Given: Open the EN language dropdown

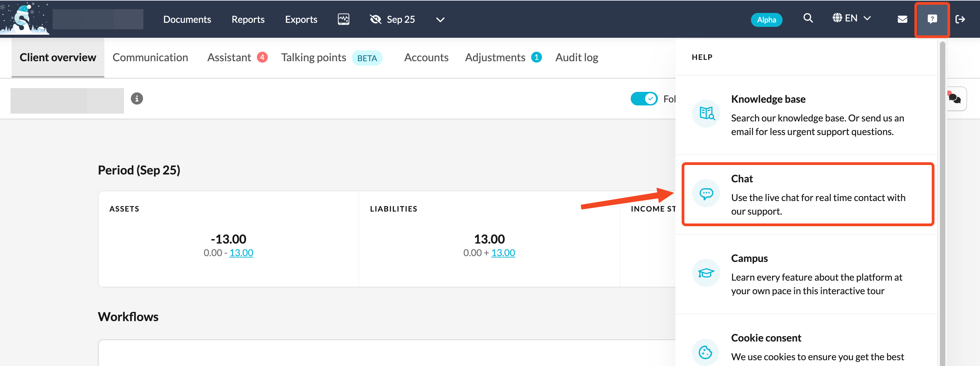Looking at the screenshot, I should [x=852, y=18].
